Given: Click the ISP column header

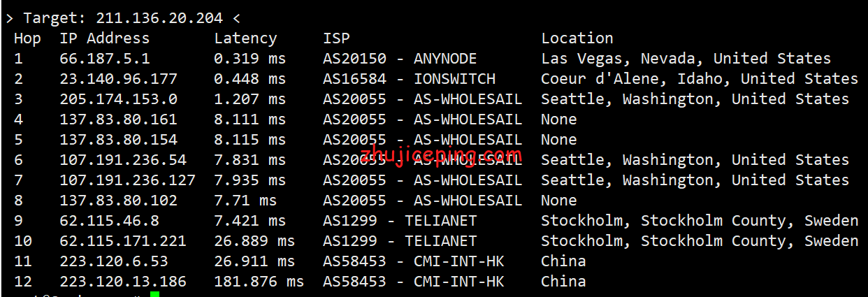Looking at the screenshot, I should pos(336,38).
